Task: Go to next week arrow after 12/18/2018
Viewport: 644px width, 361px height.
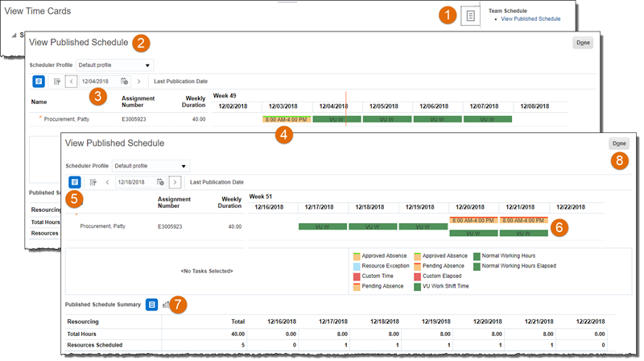Action: tap(175, 182)
